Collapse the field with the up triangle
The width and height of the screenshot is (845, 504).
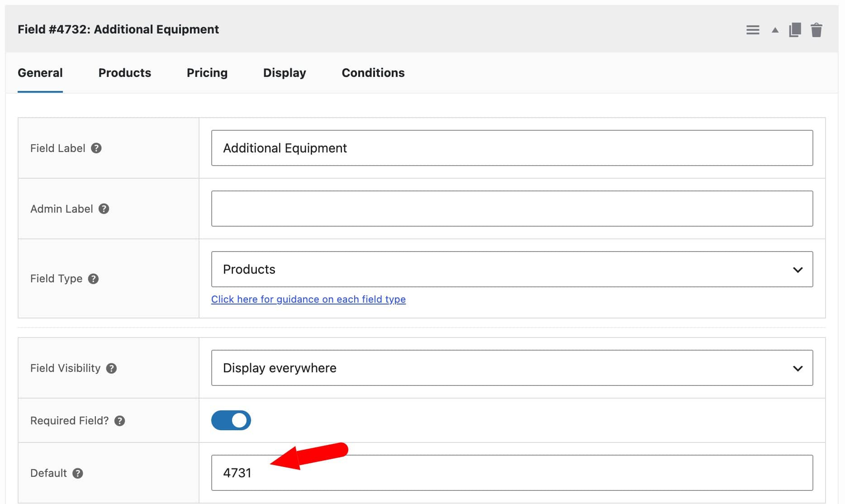(x=775, y=30)
